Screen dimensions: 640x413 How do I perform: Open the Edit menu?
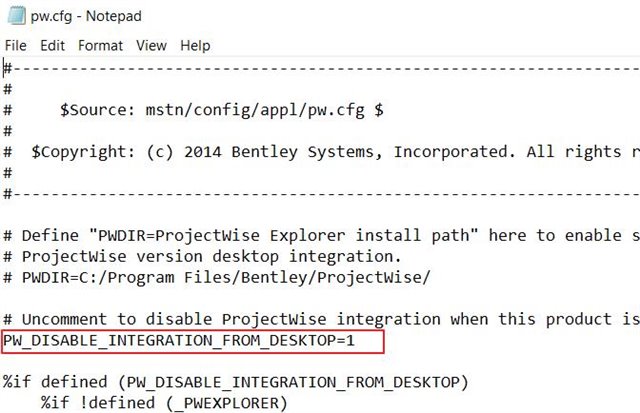(x=52, y=45)
